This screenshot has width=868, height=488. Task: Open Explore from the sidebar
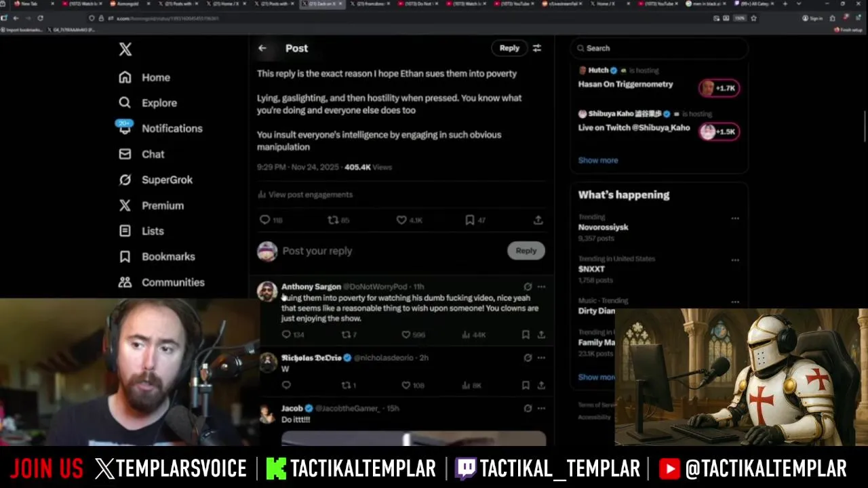click(148, 103)
